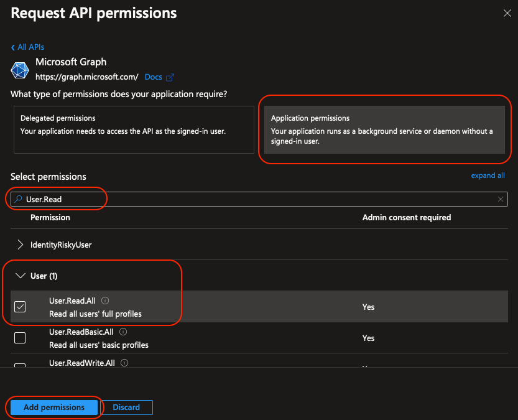Show info for User.ReadWrite.All

coord(124,363)
